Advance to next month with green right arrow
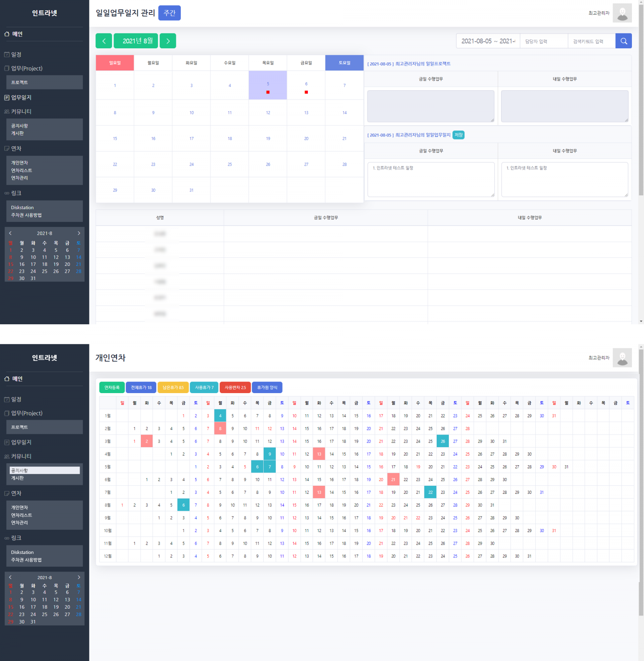The height and width of the screenshot is (661, 644). coord(168,41)
